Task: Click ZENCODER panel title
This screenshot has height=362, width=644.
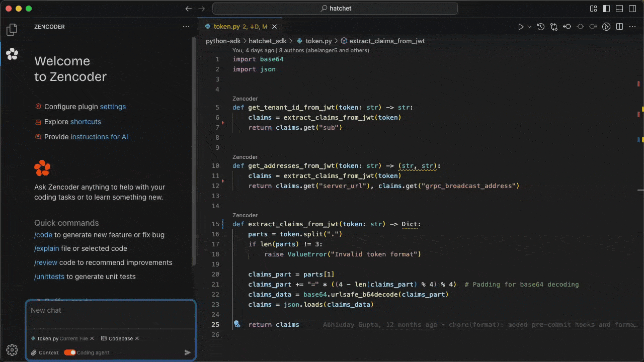Action: (49, 27)
